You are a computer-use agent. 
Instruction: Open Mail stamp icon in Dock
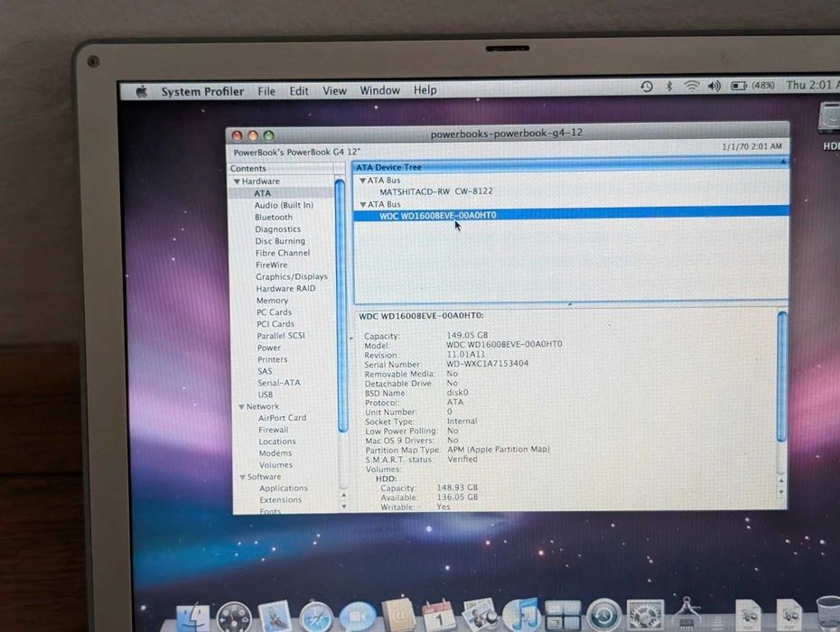[x=275, y=617]
